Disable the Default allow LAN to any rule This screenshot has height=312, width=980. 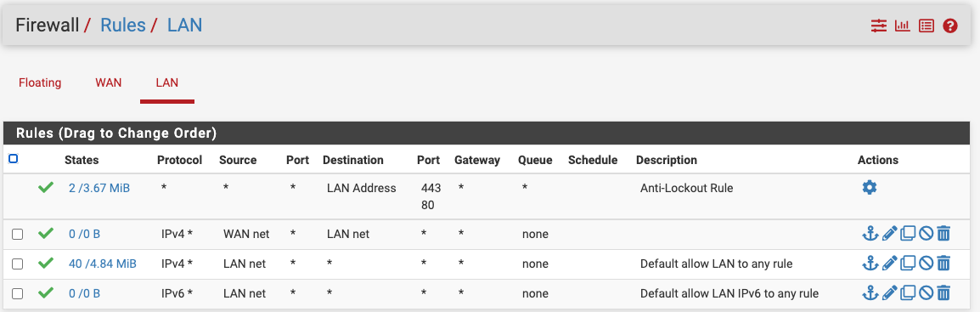tap(926, 264)
